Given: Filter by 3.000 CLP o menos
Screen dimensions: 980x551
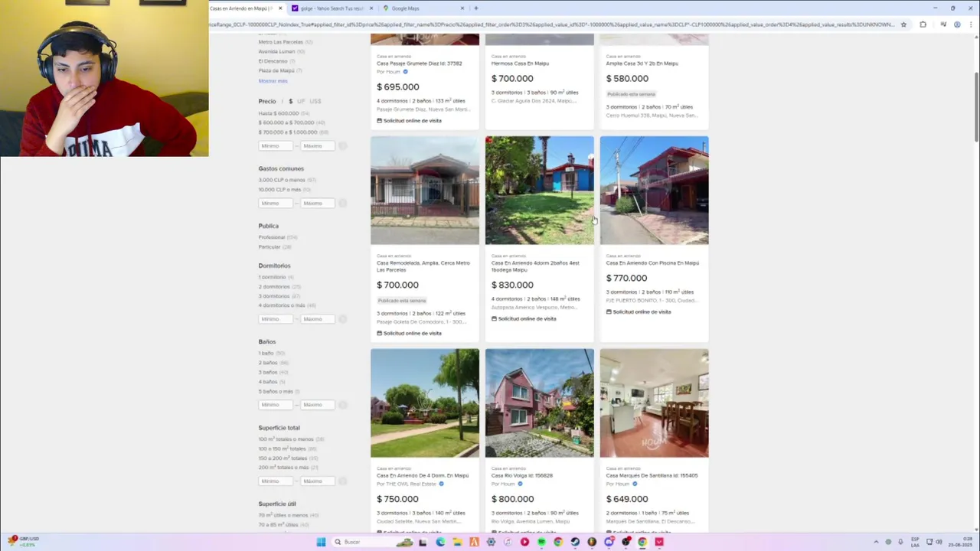Looking at the screenshot, I should pyautogui.click(x=282, y=180).
